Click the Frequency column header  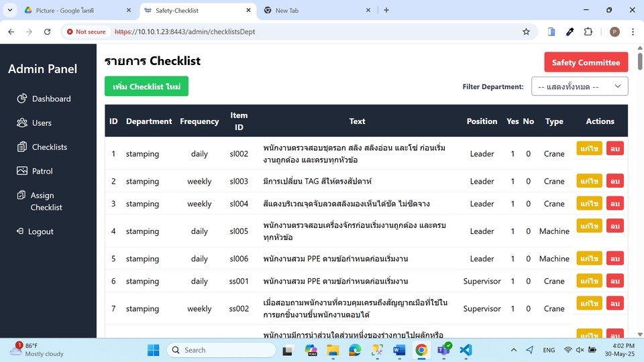(x=199, y=121)
